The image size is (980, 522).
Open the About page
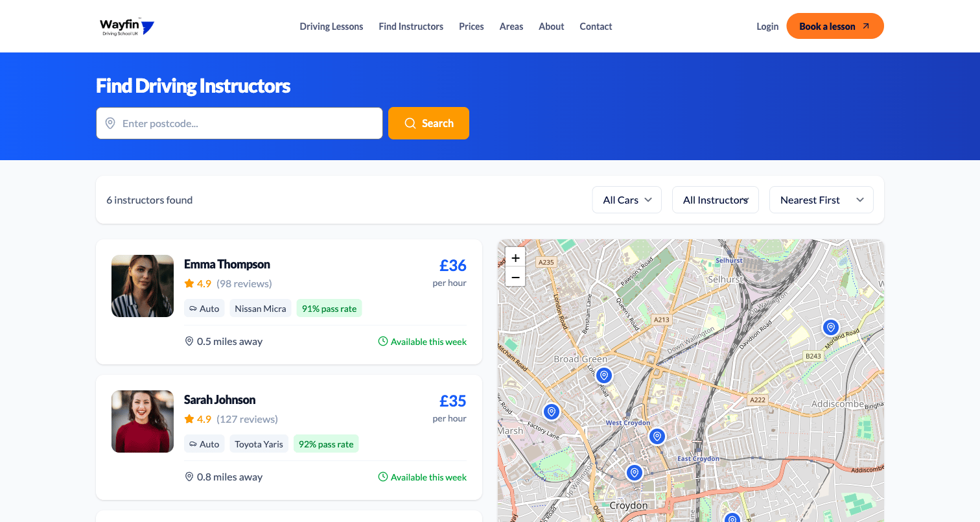(x=552, y=27)
